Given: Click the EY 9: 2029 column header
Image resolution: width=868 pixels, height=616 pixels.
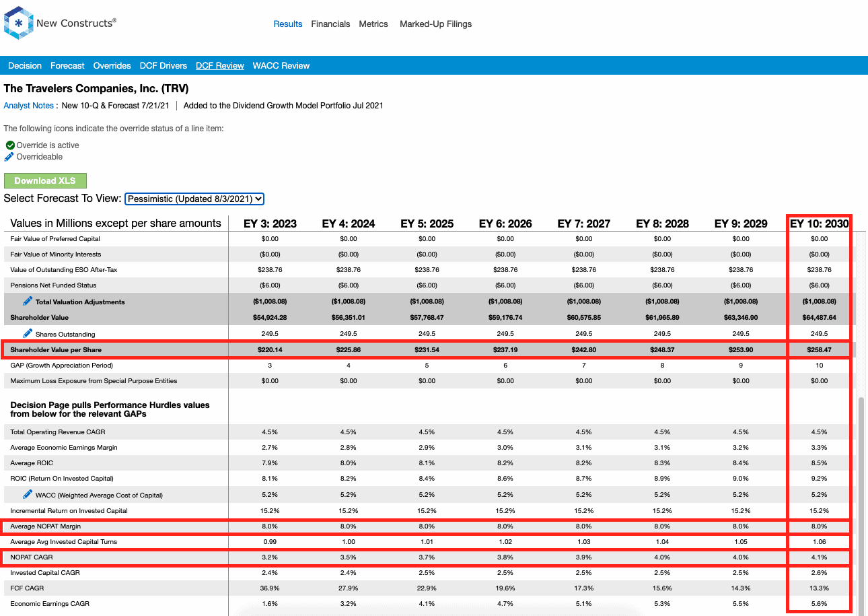Looking at the screenshot, I should coord(741,224).
